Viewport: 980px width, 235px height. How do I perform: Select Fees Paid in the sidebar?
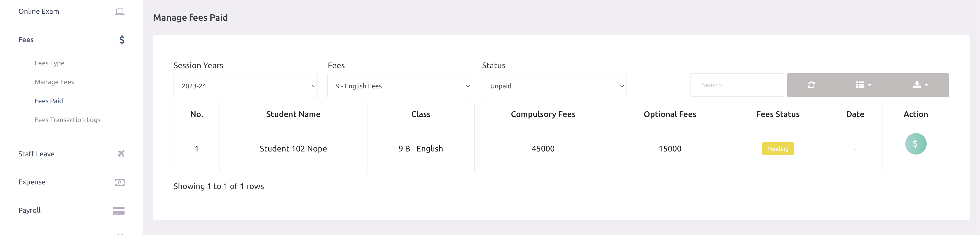[49, 101]
